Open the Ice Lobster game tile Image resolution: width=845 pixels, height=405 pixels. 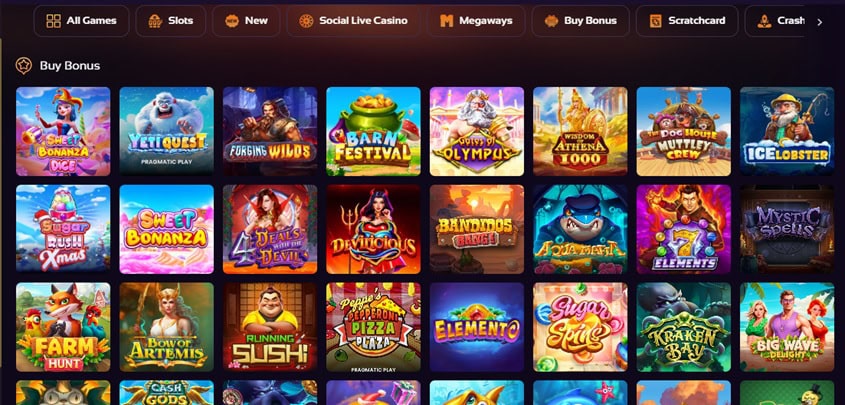[787, 131]
